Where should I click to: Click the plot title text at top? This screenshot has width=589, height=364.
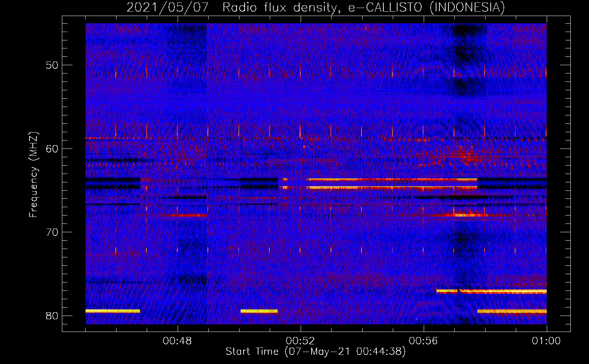coord(316,8)
